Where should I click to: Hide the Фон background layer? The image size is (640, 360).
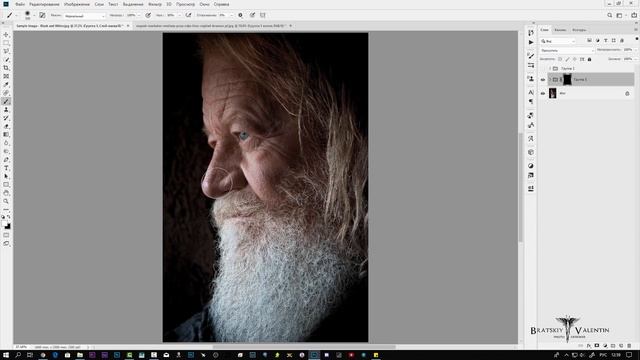click(543, 93)
